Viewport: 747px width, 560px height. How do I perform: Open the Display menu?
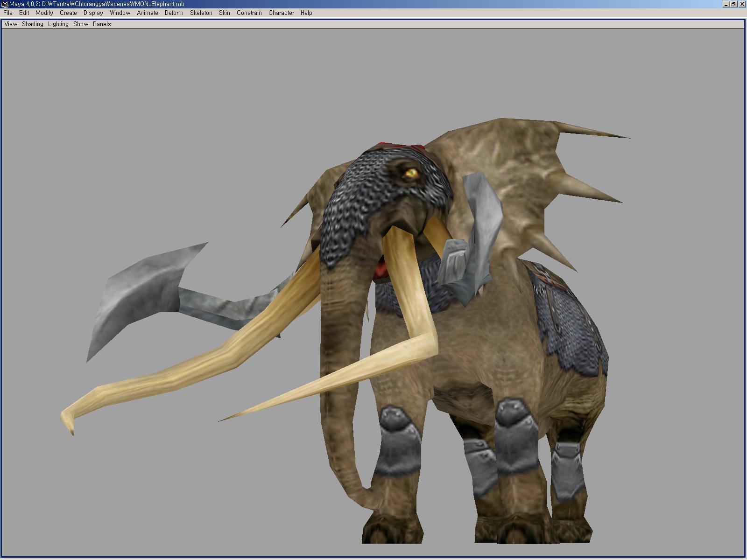pos(93,13)
